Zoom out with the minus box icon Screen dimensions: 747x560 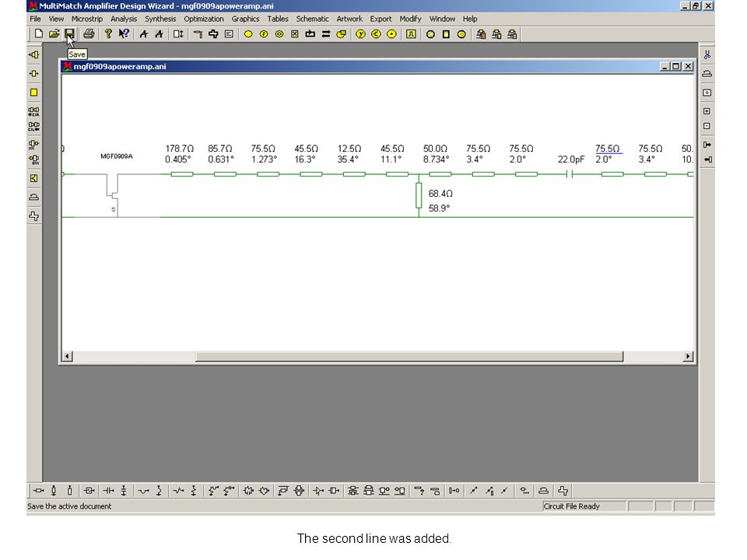point(707,126)
